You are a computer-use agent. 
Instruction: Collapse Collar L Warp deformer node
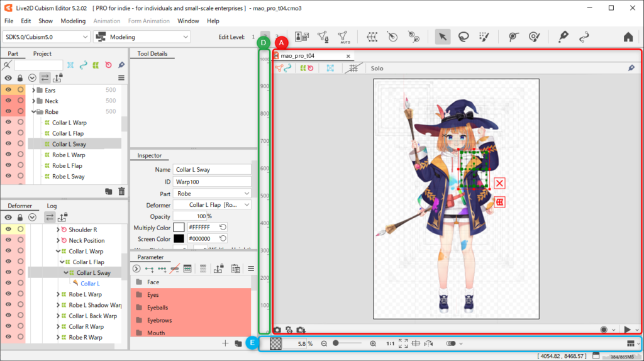[x=58, y=251]
